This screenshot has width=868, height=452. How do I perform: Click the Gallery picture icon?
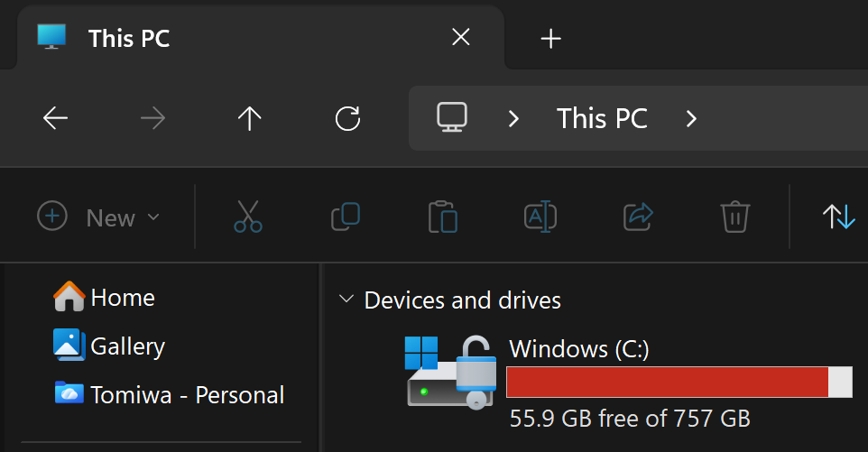tap(69, 345)
